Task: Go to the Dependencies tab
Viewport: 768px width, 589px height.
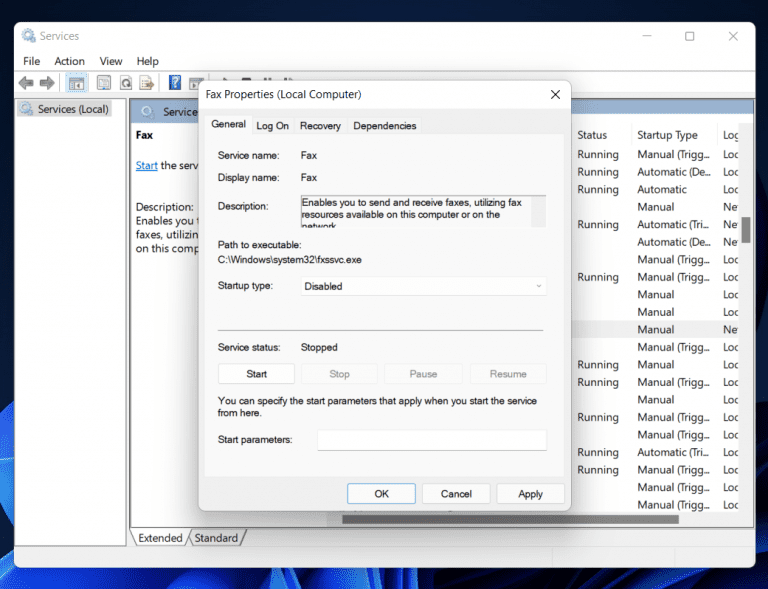Action: pyautogui.click(x=384, y=126)
